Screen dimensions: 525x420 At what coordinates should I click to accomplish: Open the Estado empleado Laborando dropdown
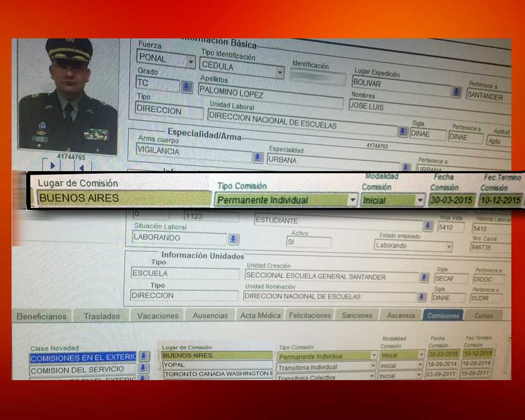[x=448, y=246]
